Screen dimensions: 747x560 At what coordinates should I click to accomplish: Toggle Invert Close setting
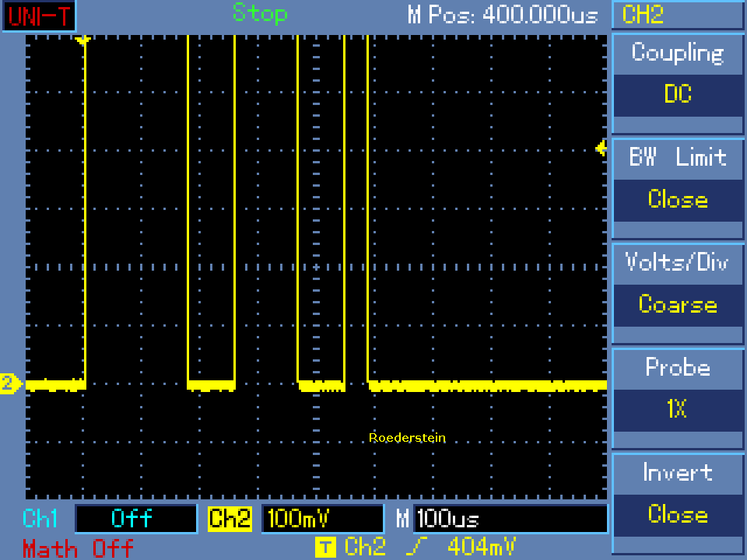click(678, 514)
